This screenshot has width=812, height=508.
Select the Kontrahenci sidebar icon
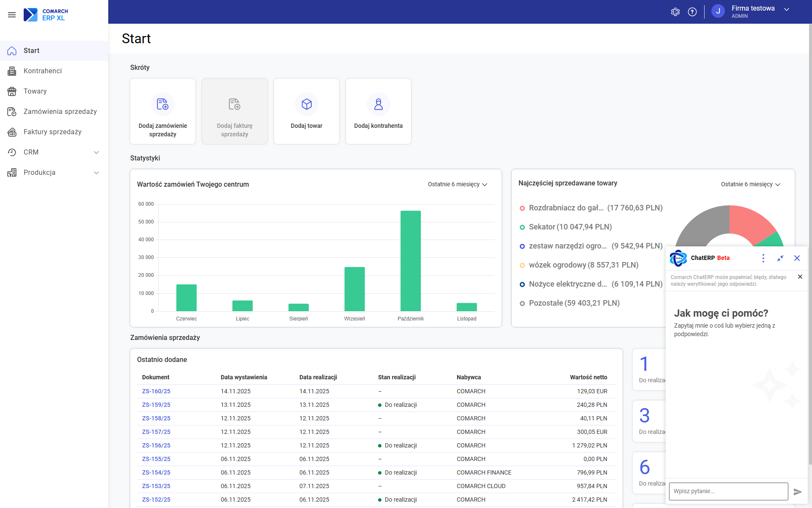point(12,71)
